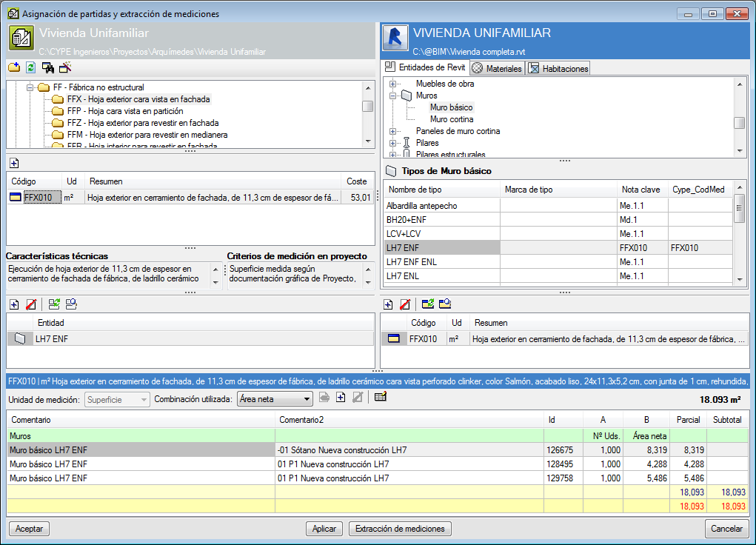This screenshot has width=756, height=545.
Task: Select the LH7 ENL wall type row
Action: 558,276
